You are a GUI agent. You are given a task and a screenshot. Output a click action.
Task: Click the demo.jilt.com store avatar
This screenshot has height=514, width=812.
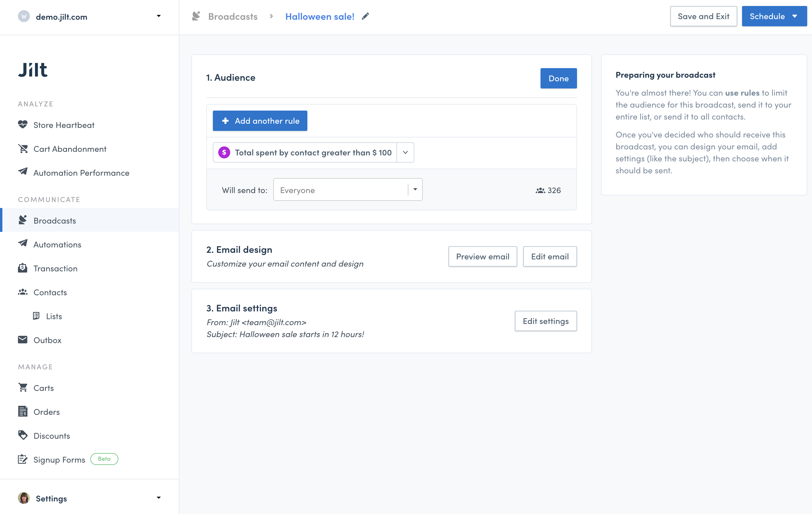point(24,16)
